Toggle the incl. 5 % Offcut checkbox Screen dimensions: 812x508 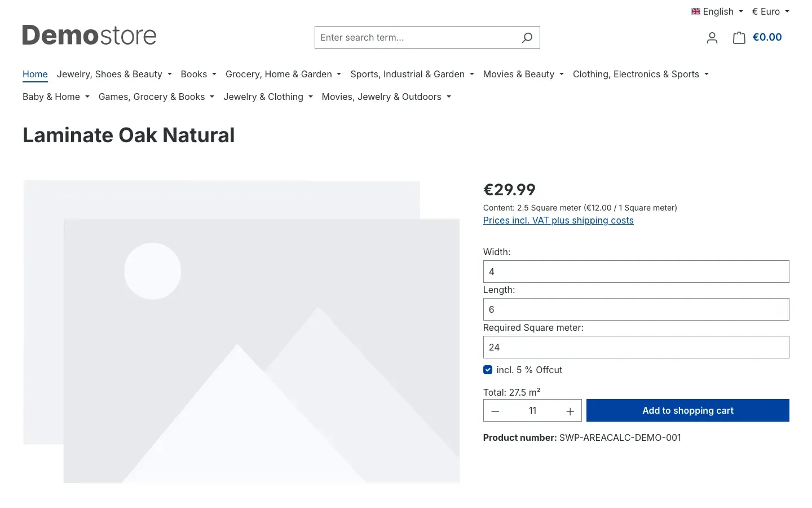pyautogui.click(x=488, y=370)
